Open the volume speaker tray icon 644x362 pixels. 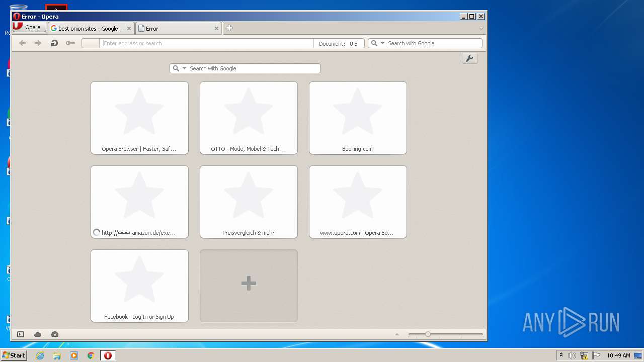(x=572, y=355)
